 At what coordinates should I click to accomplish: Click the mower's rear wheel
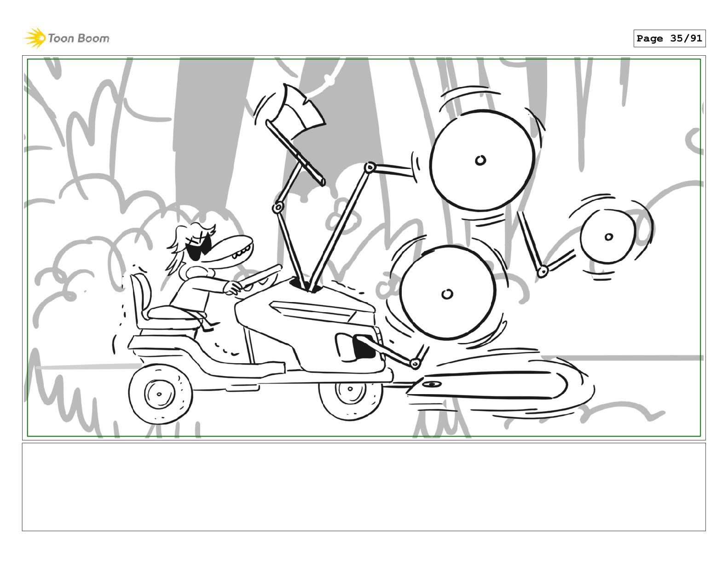coord(159,394)
